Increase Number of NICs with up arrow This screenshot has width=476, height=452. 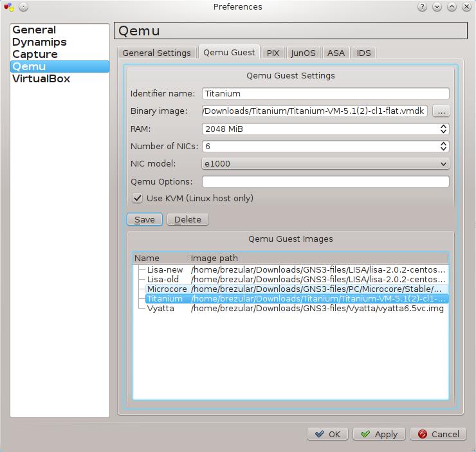click(x=443, y=143)
